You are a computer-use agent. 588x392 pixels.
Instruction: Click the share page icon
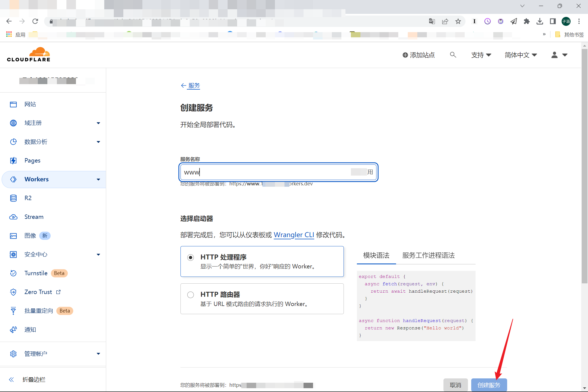click(445, 21)
